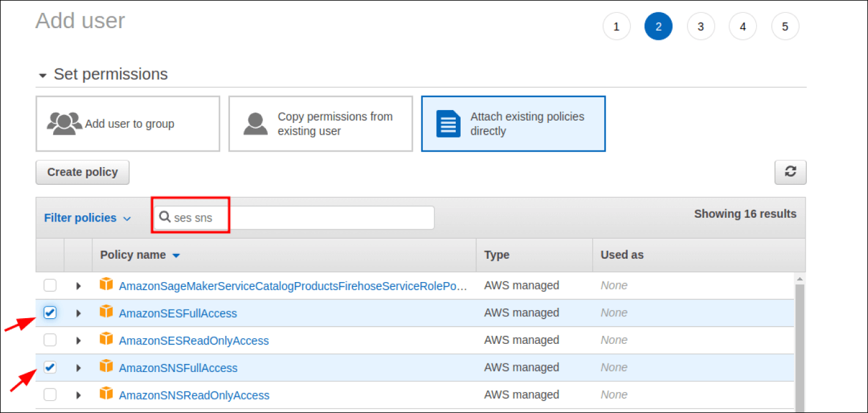
Task: Open the AmazonSESFullAccess policy link
Action: pyautogui.click(x=178, y=313)
